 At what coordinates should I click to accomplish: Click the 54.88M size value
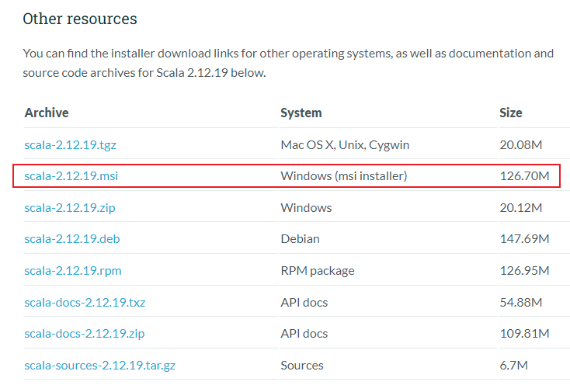520,302
